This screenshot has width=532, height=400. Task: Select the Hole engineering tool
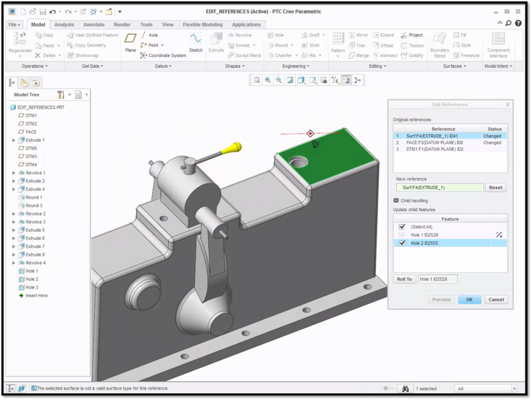click(275, 35)
